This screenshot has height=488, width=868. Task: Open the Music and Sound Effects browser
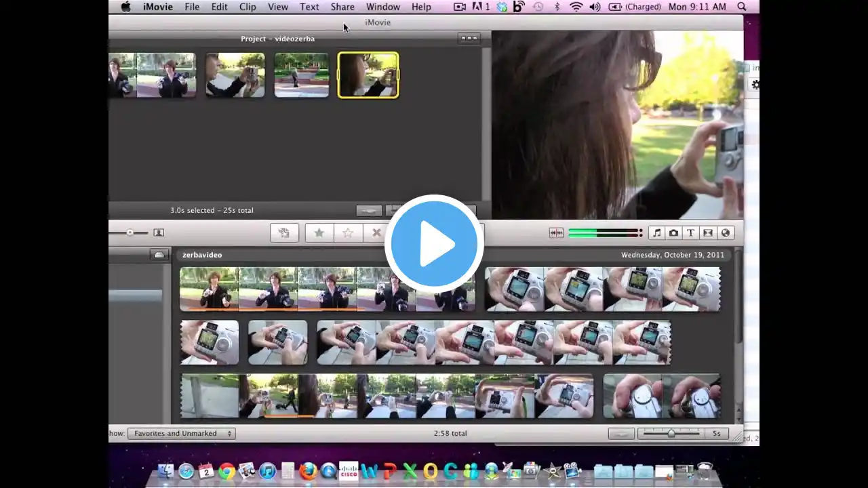point(656,232)
